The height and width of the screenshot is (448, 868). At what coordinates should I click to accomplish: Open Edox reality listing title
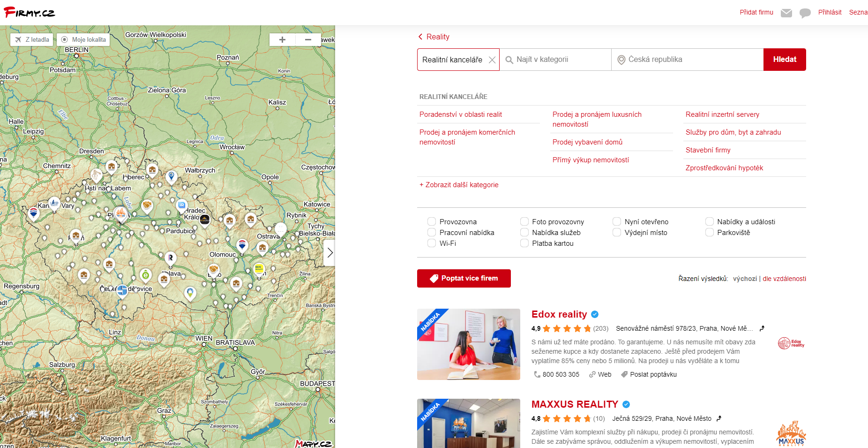559,314
